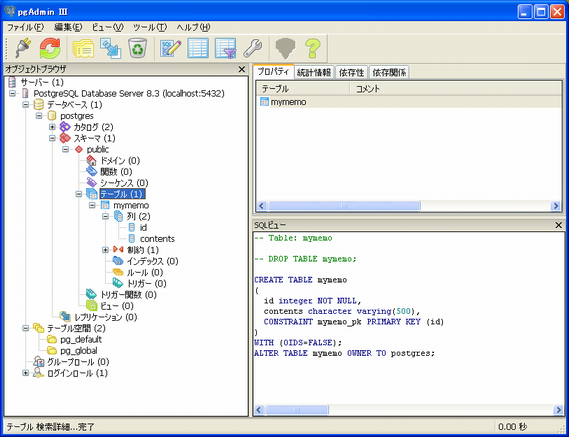Click the red スキーマ icon
Image resolution: width=569 pixels, height=437 pixels.
click(65, 138)
